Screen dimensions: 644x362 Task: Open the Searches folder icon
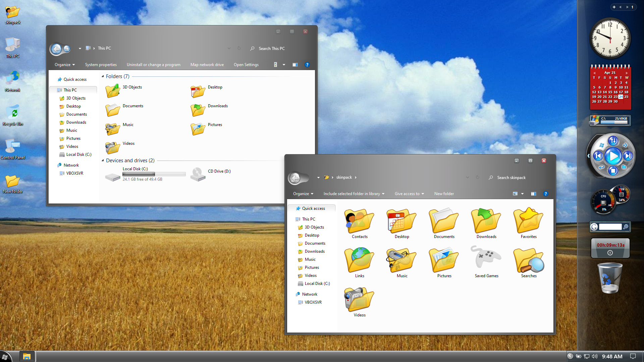[x=528, y=260]
